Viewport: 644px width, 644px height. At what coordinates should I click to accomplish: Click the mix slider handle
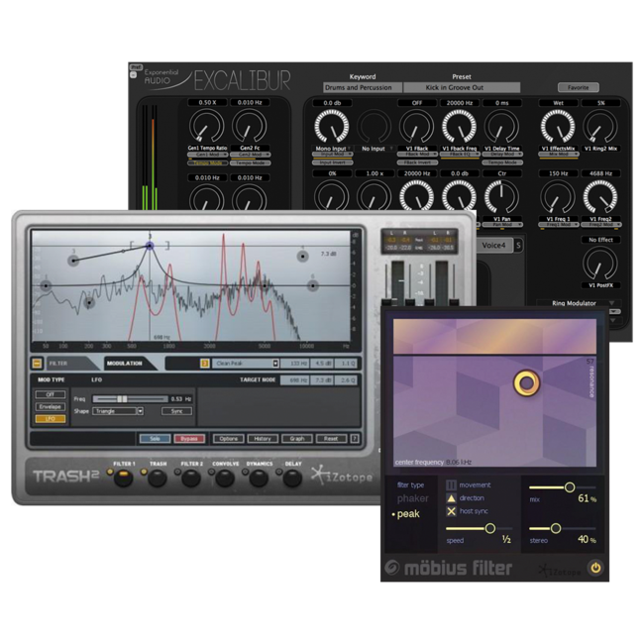[570, 487]
